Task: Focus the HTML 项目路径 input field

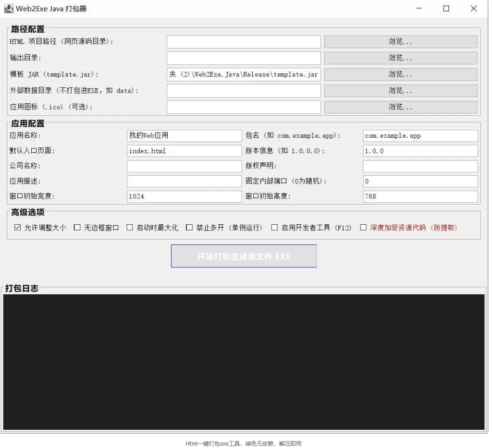Action: point(244,41)
